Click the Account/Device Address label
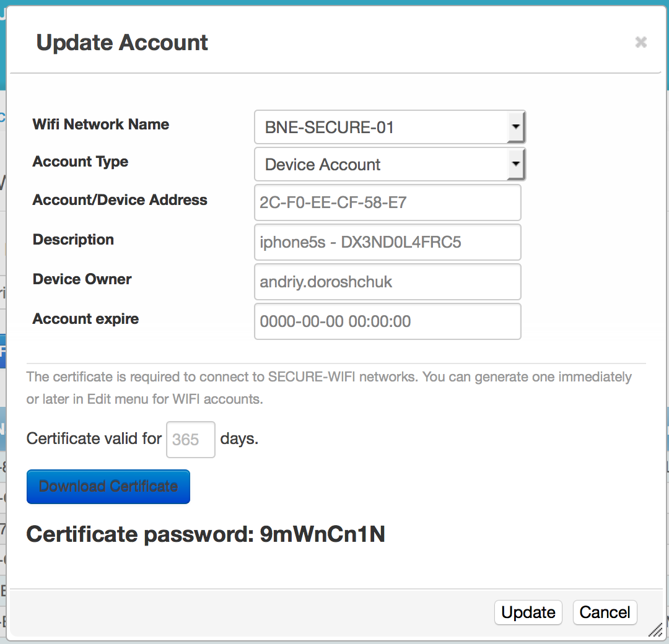The height and width of the screenshot is (644, 669). pos(120,200)
